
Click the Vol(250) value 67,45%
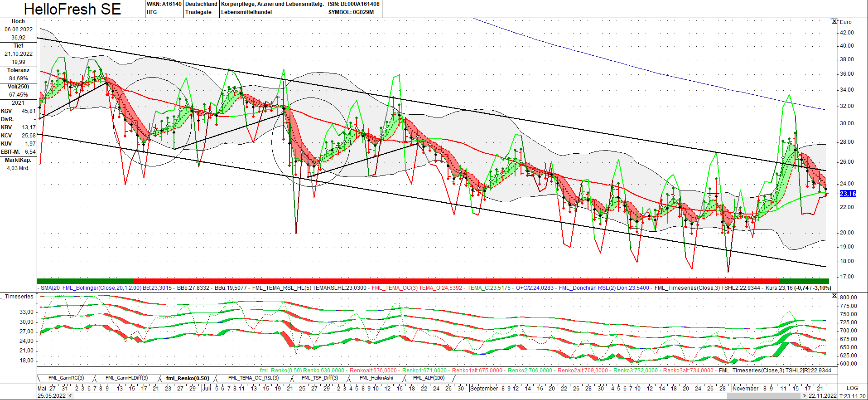(x=19, y=95)
